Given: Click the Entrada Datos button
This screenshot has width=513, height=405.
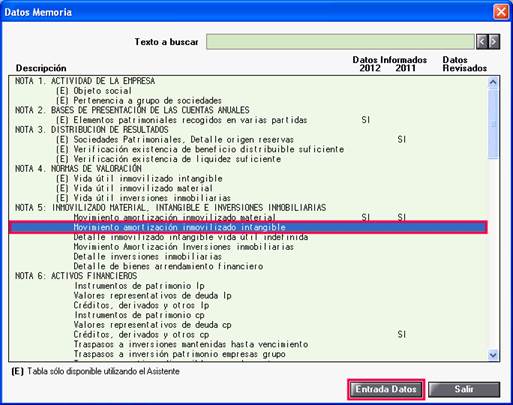Looking at the screenshot, I should (x=386, y=389).
